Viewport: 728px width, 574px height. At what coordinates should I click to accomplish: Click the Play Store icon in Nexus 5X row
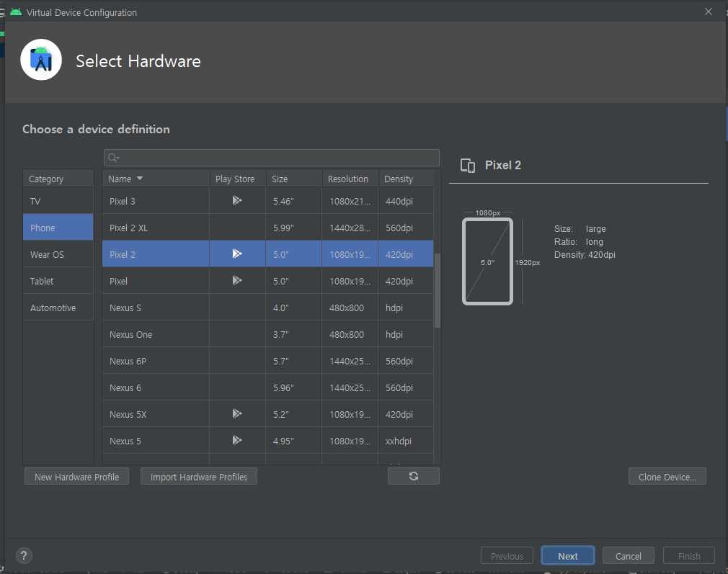pyautogui.click(x=237, y=413)
